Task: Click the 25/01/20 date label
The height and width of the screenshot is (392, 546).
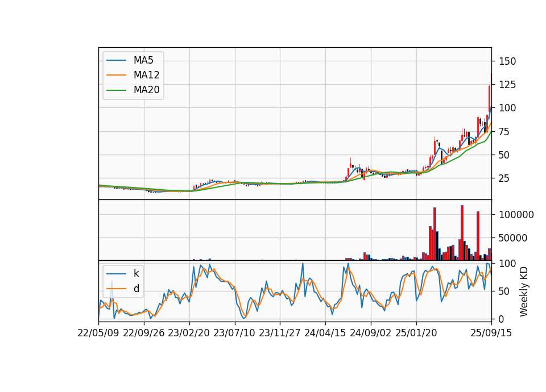Action: click(x=416, y=333)
